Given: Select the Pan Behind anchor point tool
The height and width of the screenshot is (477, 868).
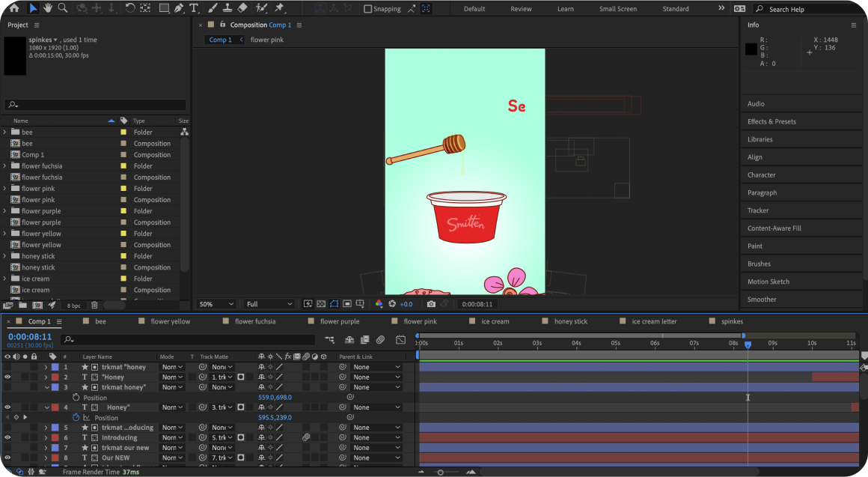Looking at the screenshot, I should click(x=145, y=8).
